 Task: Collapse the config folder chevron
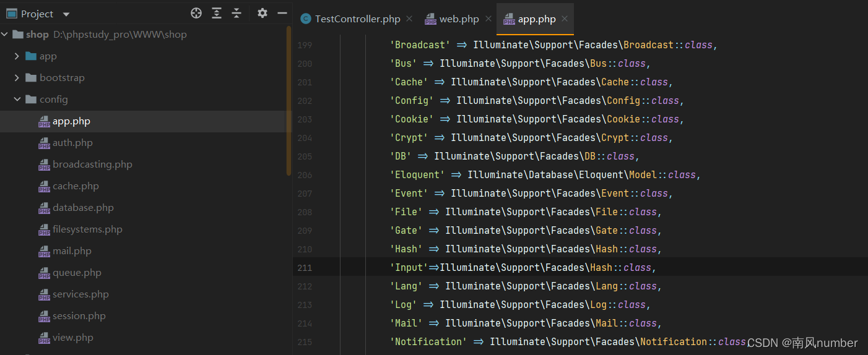point(17,100)
